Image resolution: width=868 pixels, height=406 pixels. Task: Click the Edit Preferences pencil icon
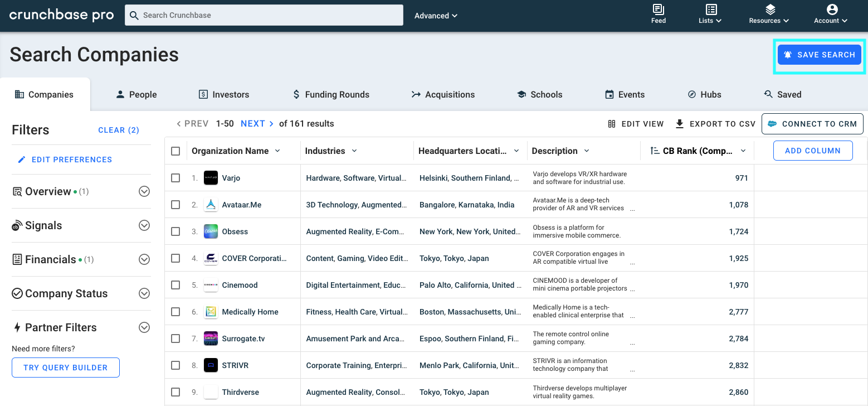pos(22,159)
